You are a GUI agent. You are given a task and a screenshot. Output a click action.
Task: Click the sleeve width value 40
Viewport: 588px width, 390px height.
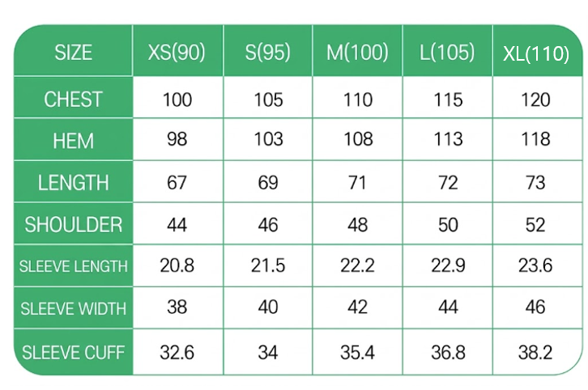pyautogui.click(x=267, y=308)
